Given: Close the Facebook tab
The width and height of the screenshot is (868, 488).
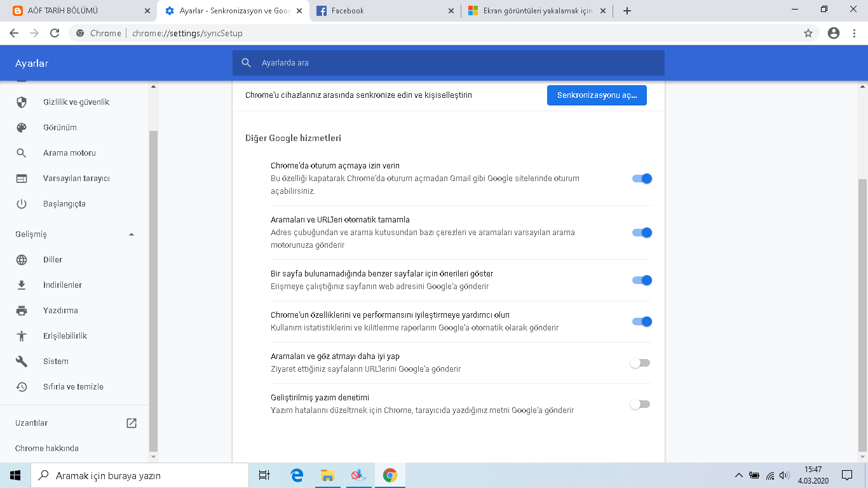Looking at the screenshot, I should pos(451,11).
